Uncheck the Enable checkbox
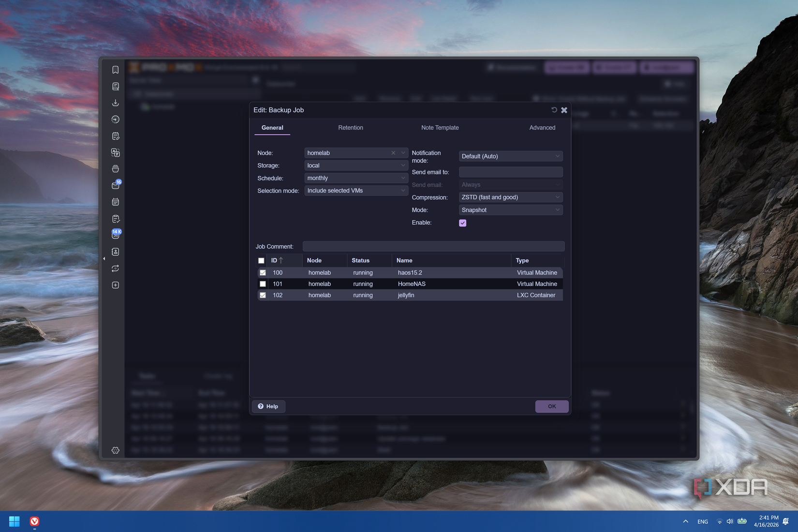Viewport: 798px width, 532px height. [462, 222]
